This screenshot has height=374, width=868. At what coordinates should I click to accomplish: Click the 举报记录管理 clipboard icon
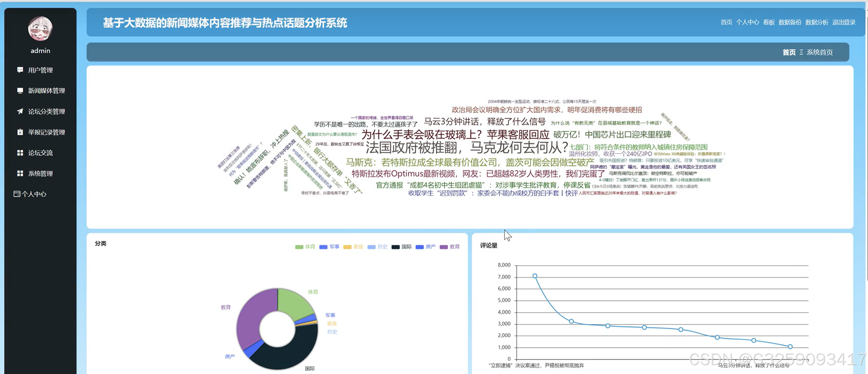(20, 132)
